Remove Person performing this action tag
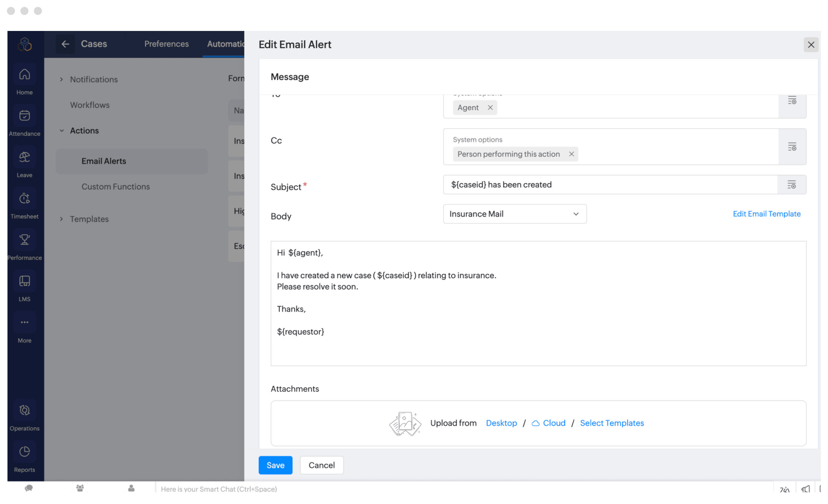Screen dimensions: 828x504 (x=571, y=154)
